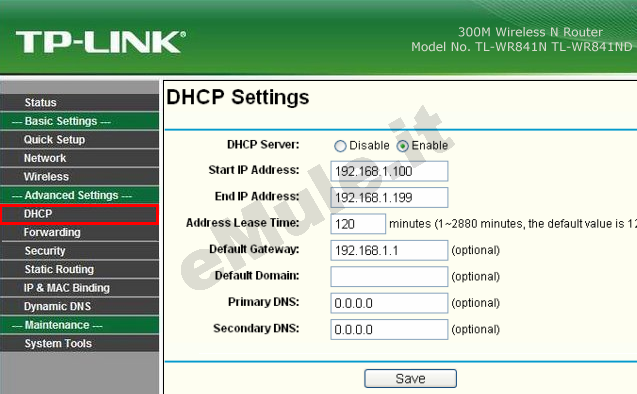Save the DHCP settings
The height and width of the screenshot is (394, 637).
[x=410, y=379]
